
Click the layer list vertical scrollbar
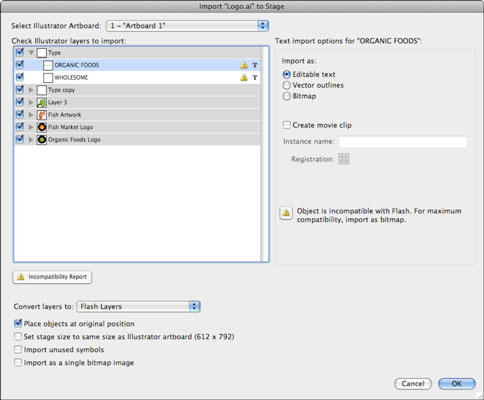point(265,154)
